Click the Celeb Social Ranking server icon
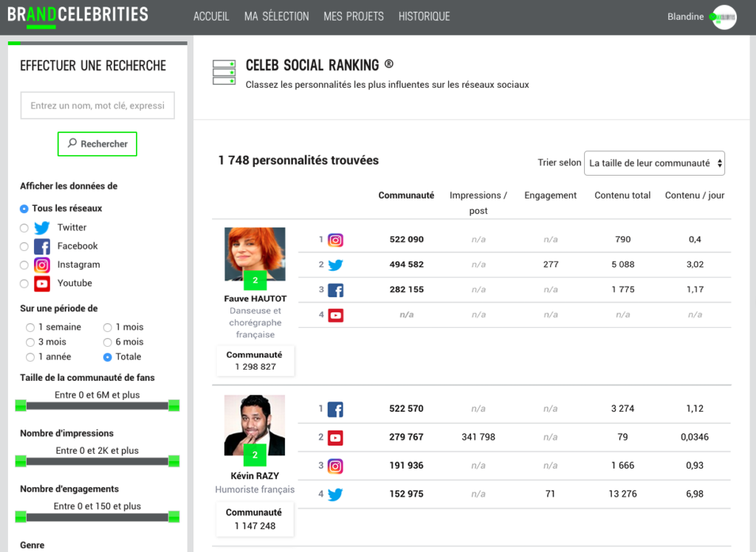The image size is (756, 552). [x=224, y=72]
